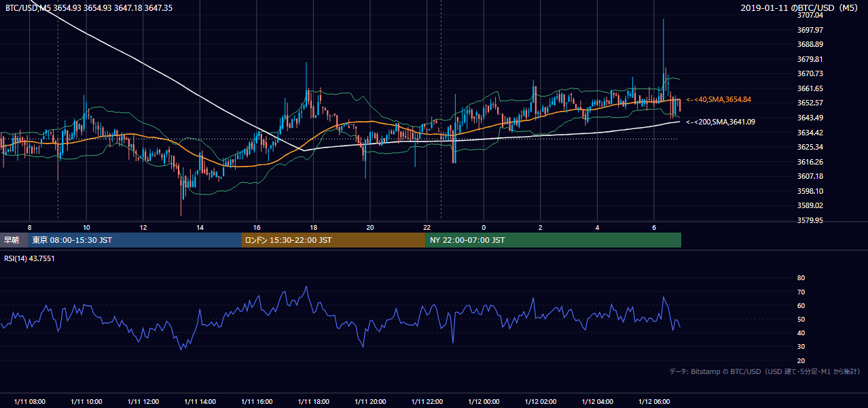Click RSI axis level 50
This screenshot has height=408, width=868.
(801, 319)
